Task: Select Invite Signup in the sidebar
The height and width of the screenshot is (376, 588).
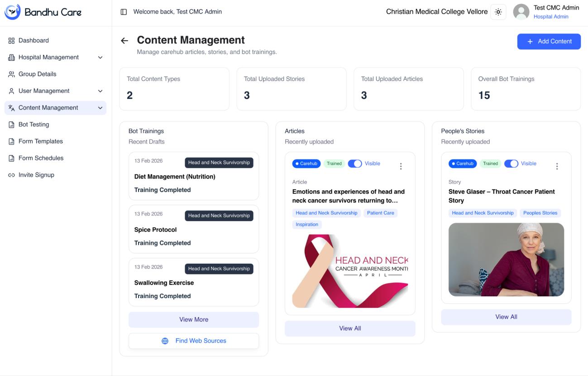Action: tap(55, 175)
